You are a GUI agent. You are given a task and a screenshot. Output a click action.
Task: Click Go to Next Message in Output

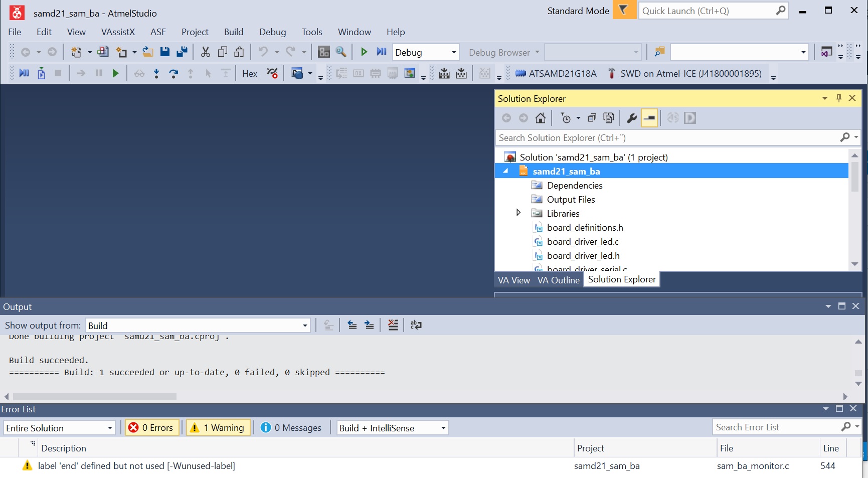click(369, 325)
